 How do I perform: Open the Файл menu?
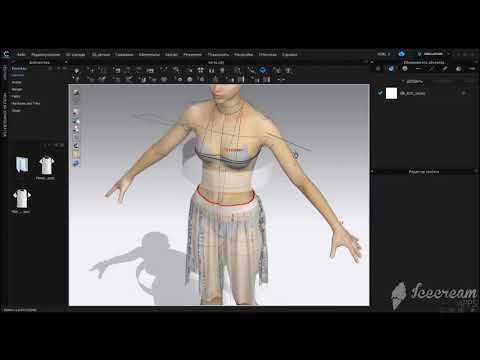21,54
